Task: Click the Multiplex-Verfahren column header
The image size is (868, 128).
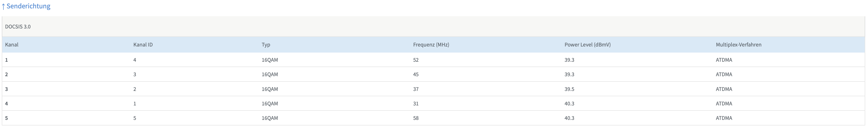Action: pyautogui.click(x=738, y=45)
